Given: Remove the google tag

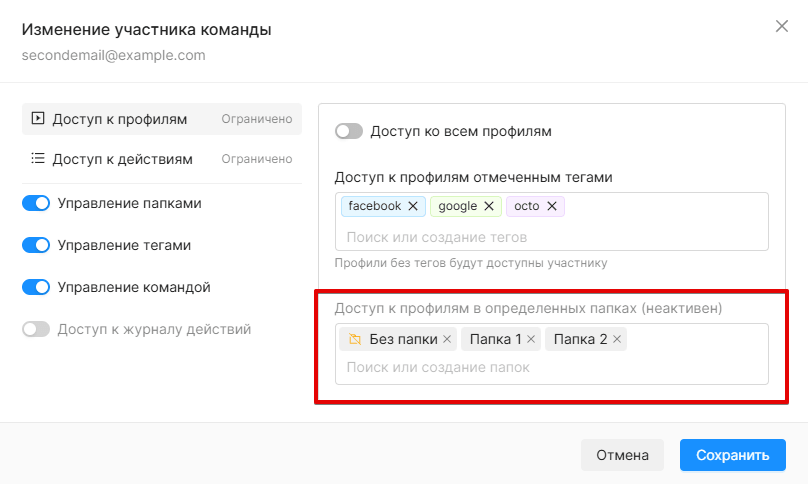Looking at the screenshot, I should click(x=489, y=206).
